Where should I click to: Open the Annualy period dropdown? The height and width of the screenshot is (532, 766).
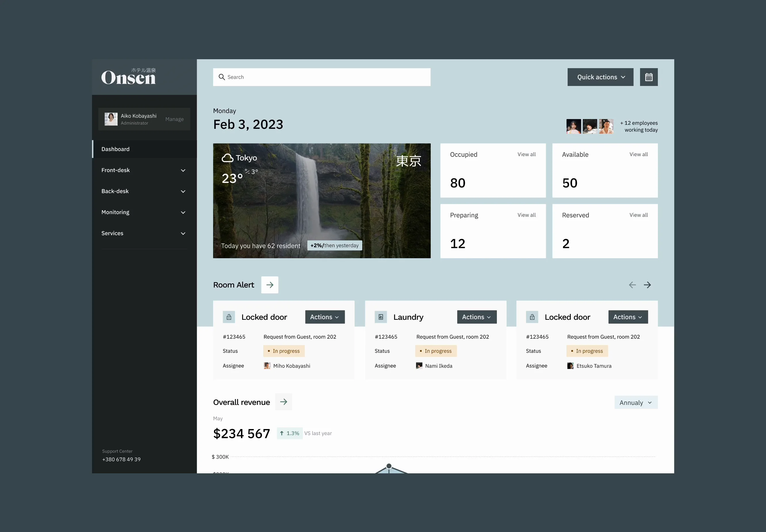coord(635,402)
